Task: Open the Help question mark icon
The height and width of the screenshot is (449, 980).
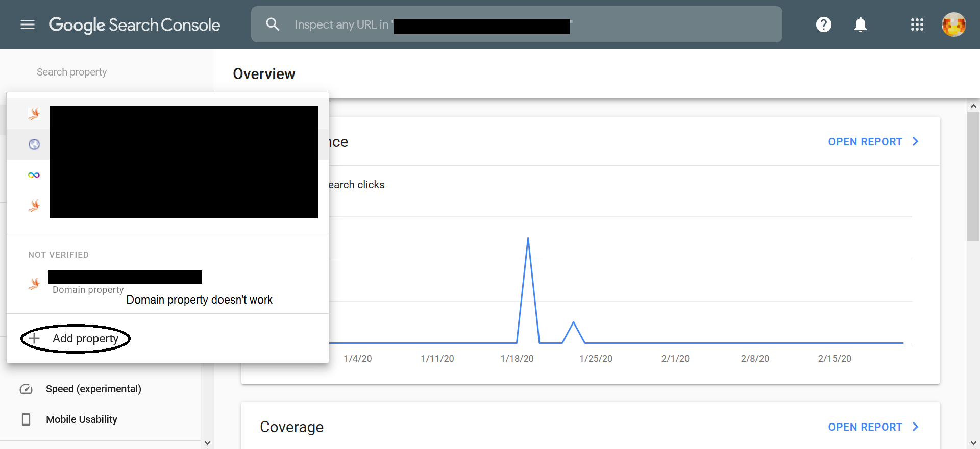Action: tap(823, 24)
